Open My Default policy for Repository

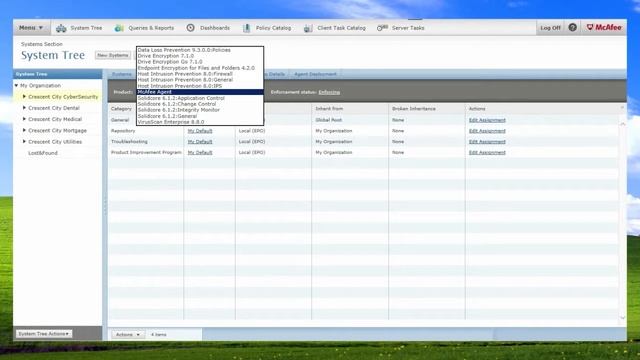click(x=200, y=131)
